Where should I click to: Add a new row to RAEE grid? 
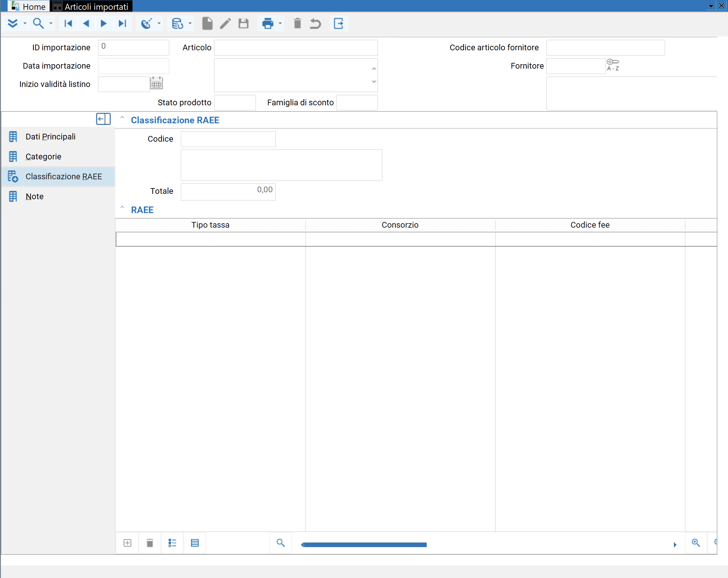pyautogui.click(x=127, y=543)
